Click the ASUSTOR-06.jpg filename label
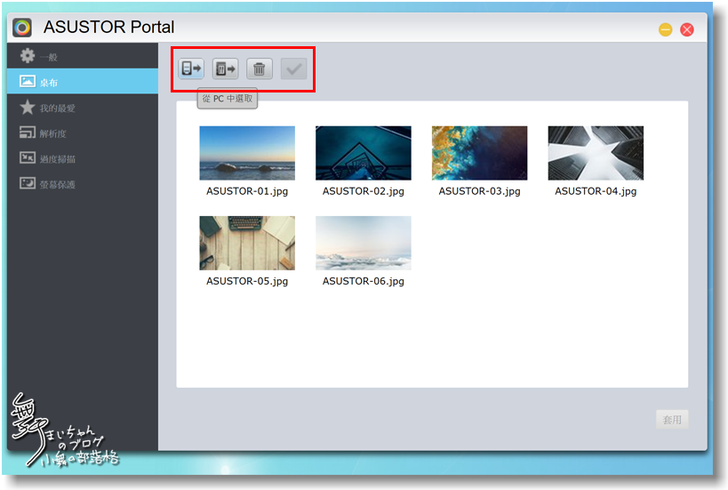Viewport: 728px width, 490px height. [x=363, y=281]
